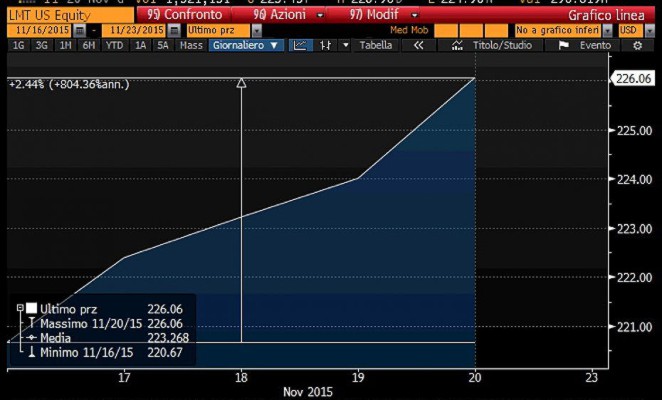Switch to Tabella view

376,46
